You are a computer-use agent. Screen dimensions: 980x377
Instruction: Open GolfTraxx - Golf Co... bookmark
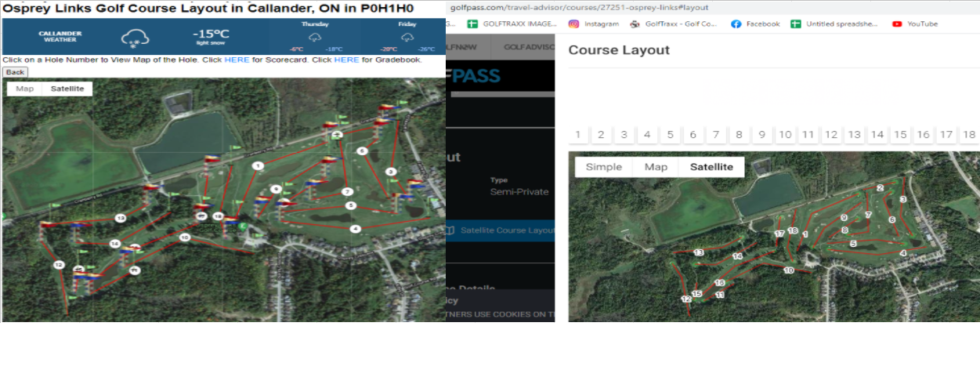tap(674, 24)
